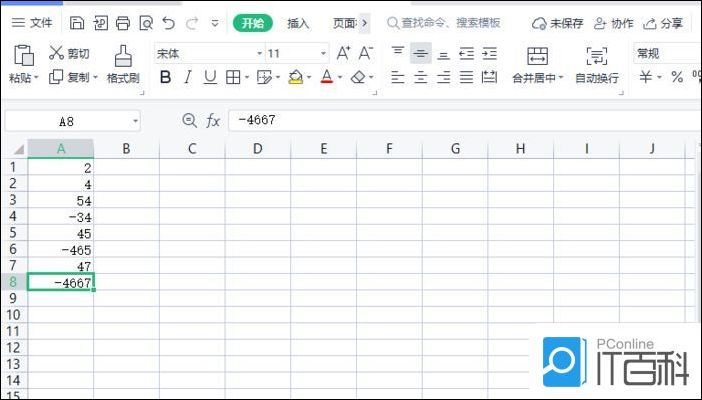Switch to the 插入 ribbon tab
This screenshot has height=400, width=702.
[x=298, y=23]
